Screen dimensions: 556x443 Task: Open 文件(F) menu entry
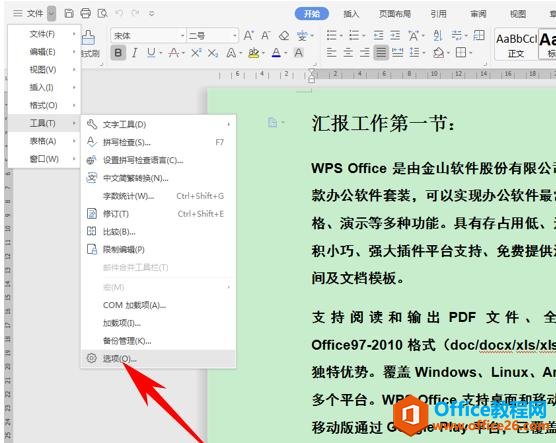(x=44, y=34)
